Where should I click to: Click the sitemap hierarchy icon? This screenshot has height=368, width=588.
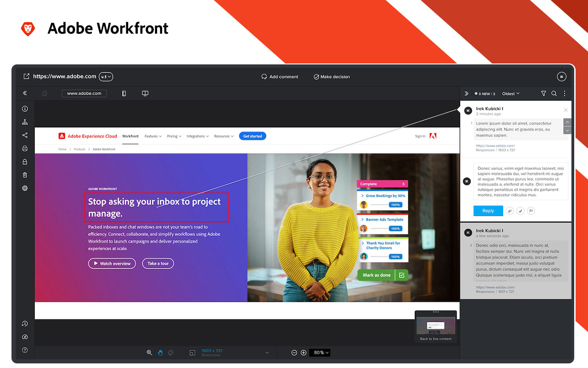click(25, 121)
